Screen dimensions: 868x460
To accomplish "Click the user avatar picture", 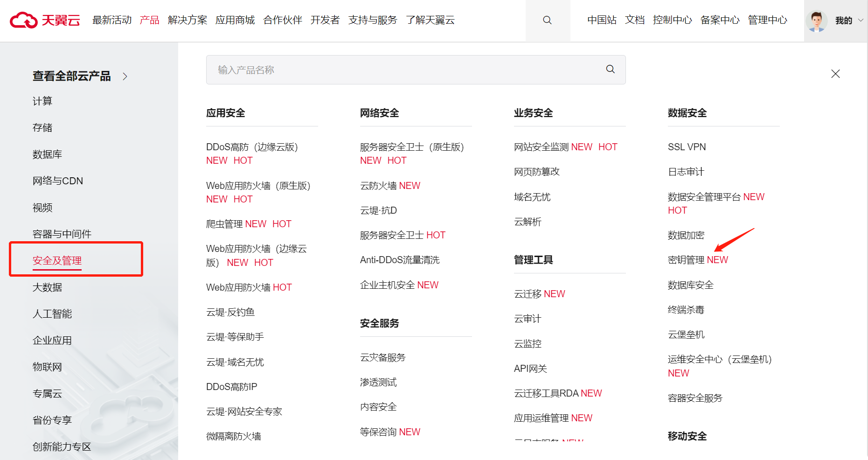I will [816, 21].
